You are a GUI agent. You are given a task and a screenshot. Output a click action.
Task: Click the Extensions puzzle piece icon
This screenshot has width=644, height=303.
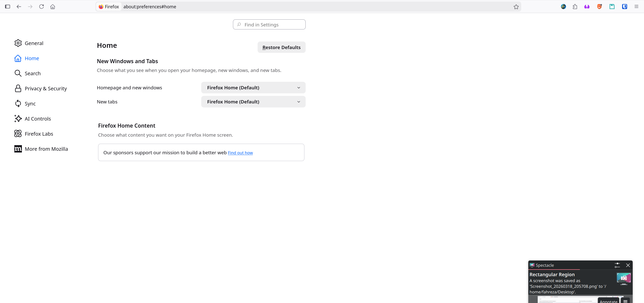point(575,7)
